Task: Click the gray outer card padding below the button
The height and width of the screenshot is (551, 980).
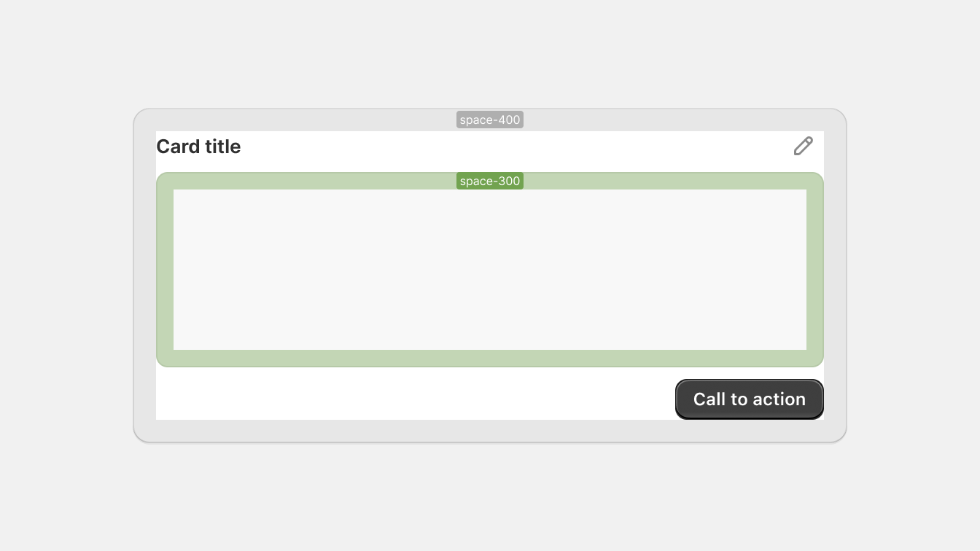Action: tap(490, 431)
